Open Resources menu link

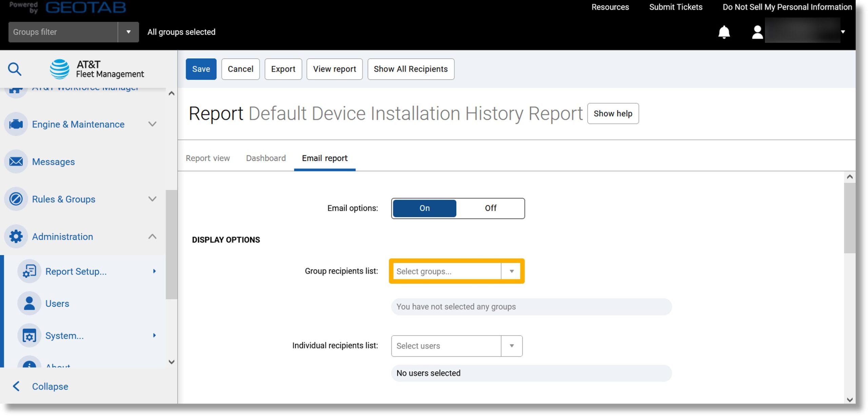click(610, 7)
